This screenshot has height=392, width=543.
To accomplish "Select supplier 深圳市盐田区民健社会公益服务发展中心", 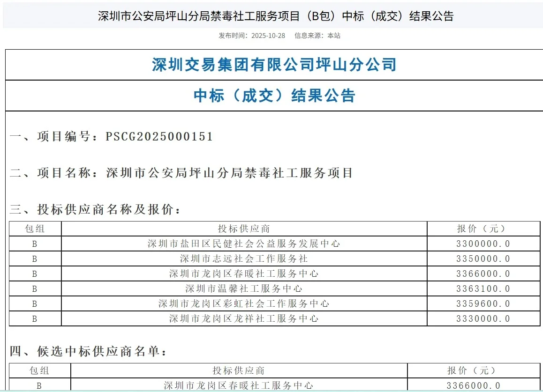I will (x=244, y=244).
